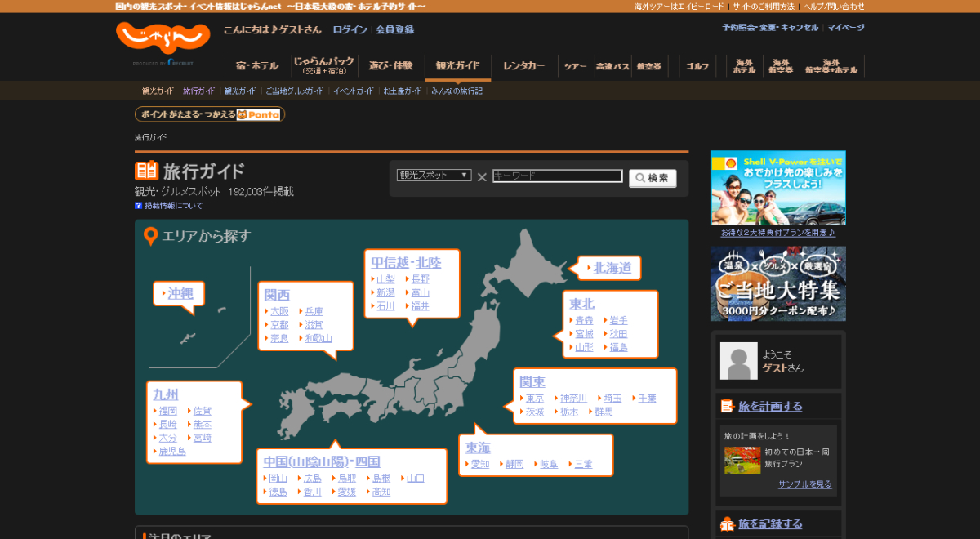Image resolution: width=980 pixels, height=539 pixels.
Task: Click the 関東 region heading
Action: pyautogui.click(x=532, y=381)
